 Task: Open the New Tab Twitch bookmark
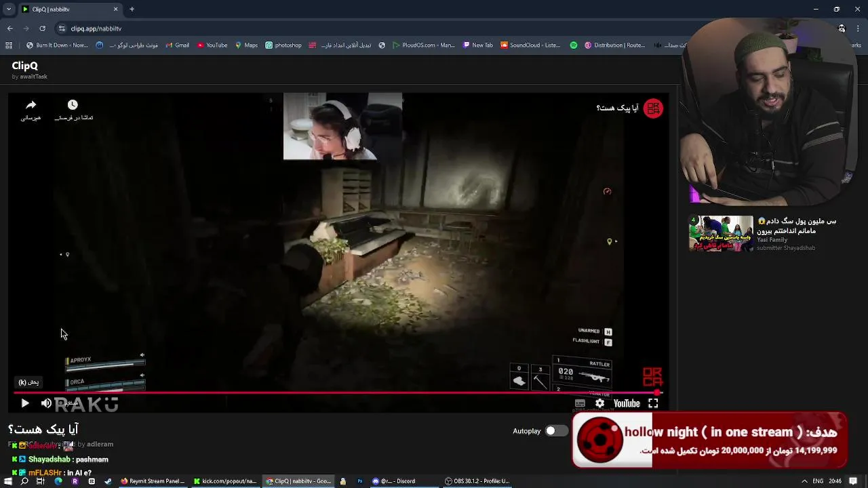pos(478,45)
